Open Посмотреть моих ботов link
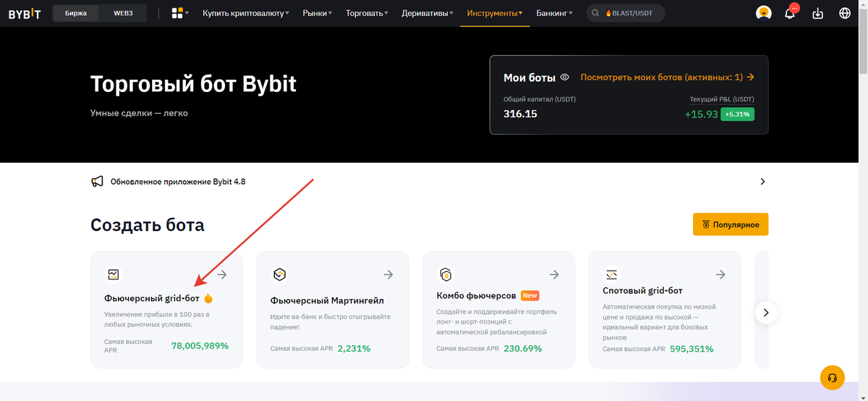The height and width of the screenshot is (401, 868). (667, 77)
